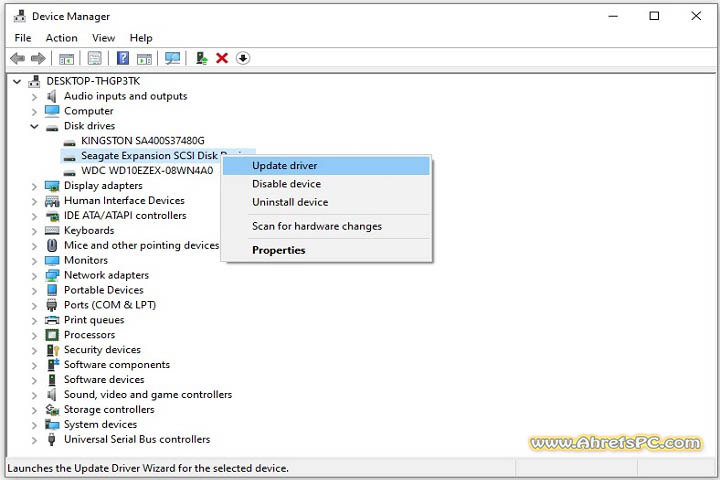Click the red X Uninstall device icon
Screen dimensions: 720x480
222,58
